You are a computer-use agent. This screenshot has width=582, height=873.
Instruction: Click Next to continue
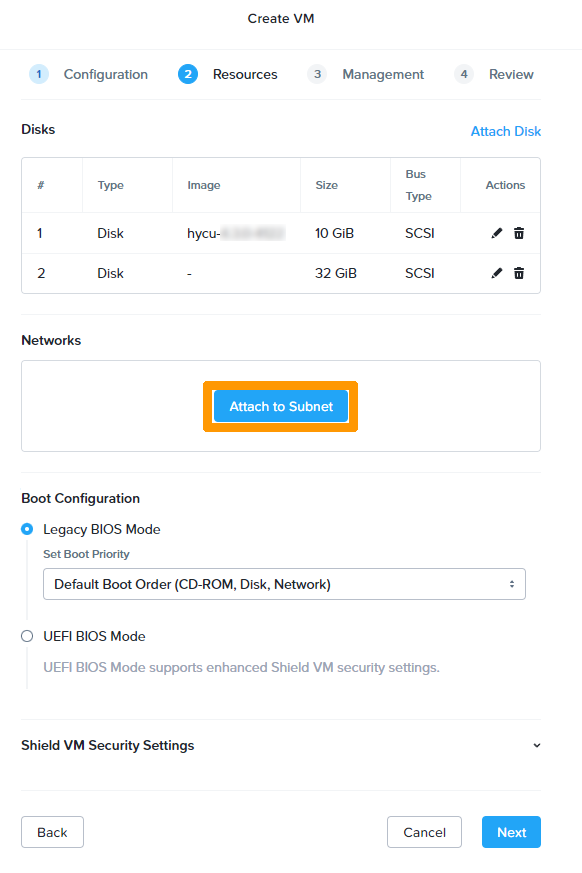click(x=511, y=832)
